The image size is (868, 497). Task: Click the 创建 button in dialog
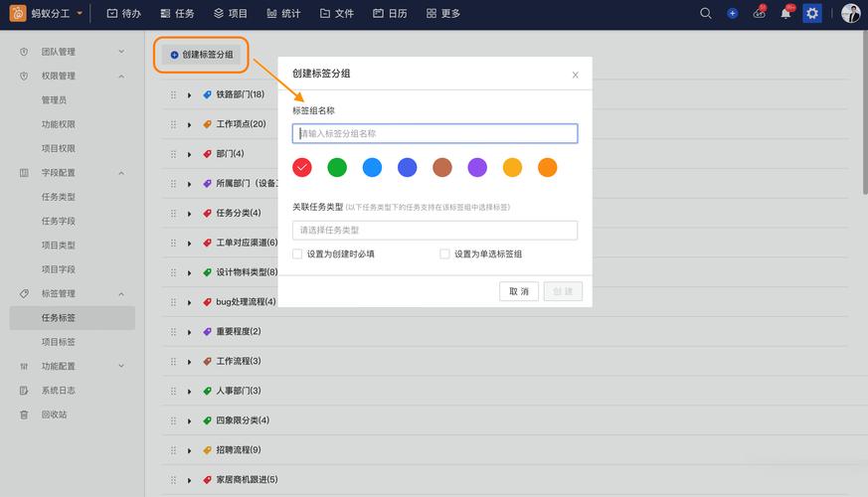point(563,291)
